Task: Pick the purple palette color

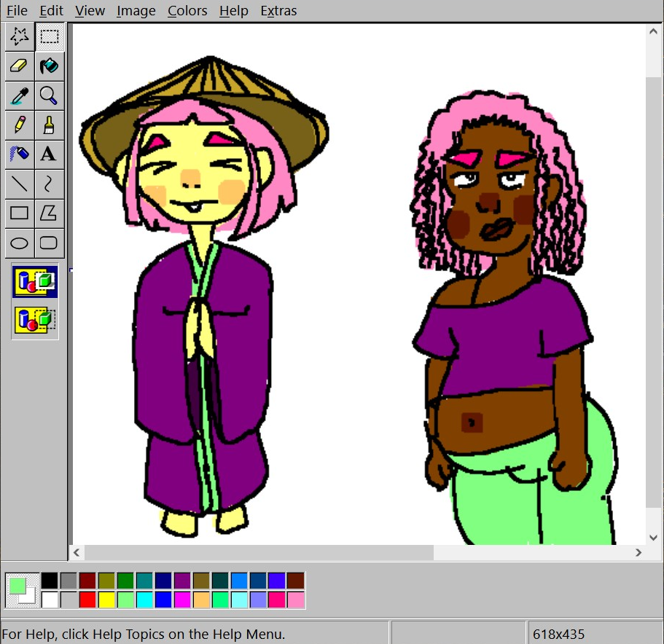Action: [182, 581]
